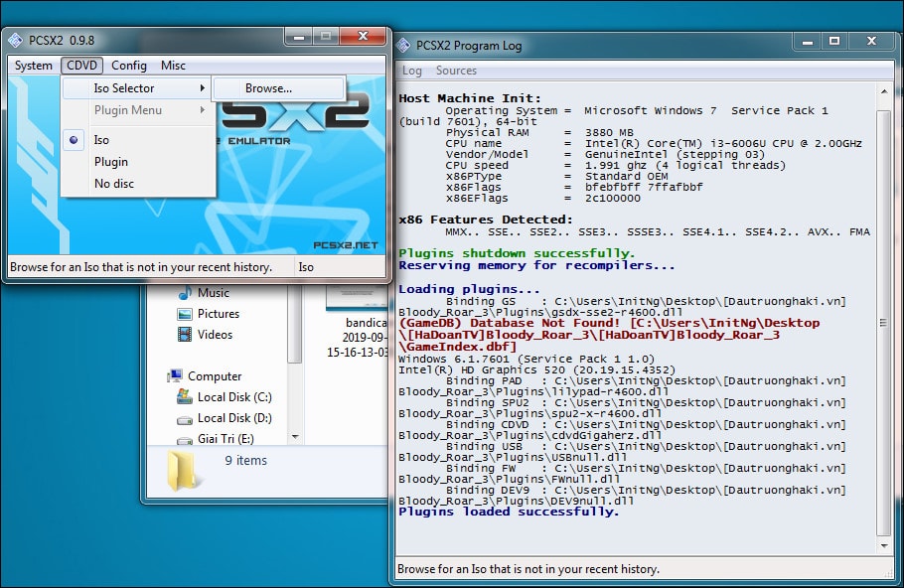The image size is (904, 588).
Task: Close the PCSX2 0.9.8 main window
Action: (363, 37)
